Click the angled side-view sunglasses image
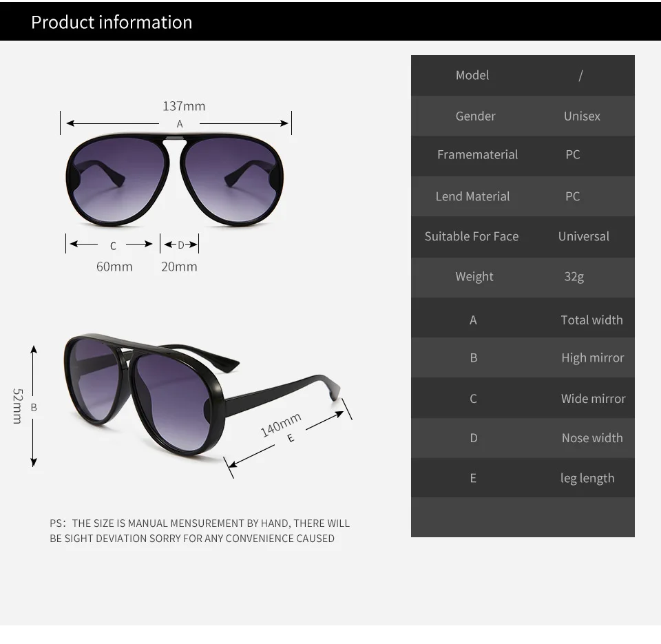This screenshot has height=644, width=661. [x=202, y=395]
